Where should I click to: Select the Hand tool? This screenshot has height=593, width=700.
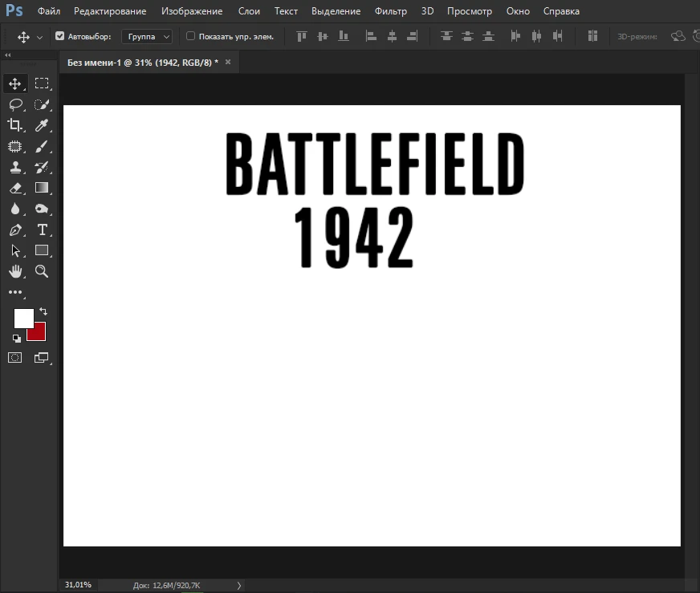point(15,270)
